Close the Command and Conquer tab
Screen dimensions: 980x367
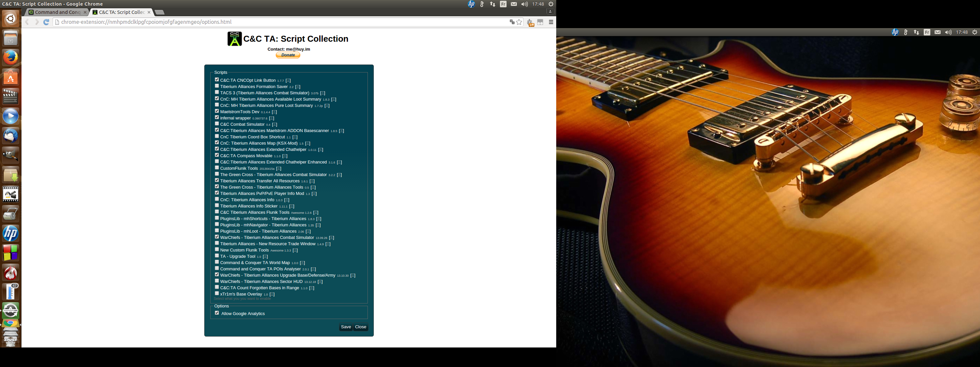[x=85, y=12]
